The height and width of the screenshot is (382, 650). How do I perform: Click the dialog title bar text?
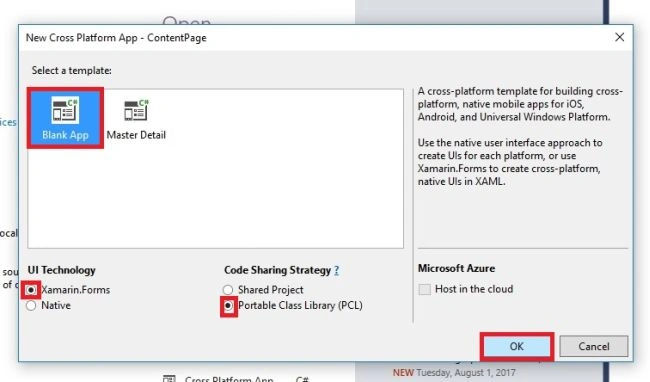[116, 38]
